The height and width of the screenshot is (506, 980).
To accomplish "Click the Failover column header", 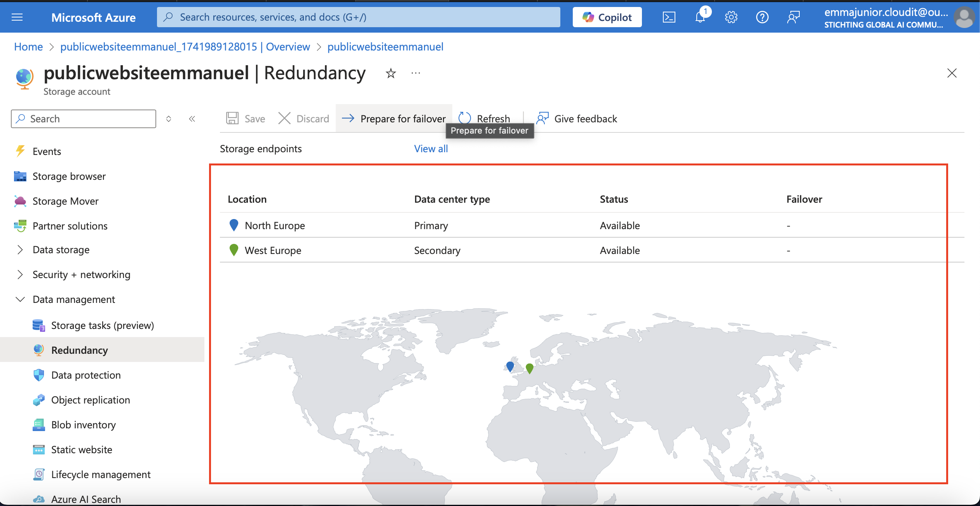I will pos(804,199).
